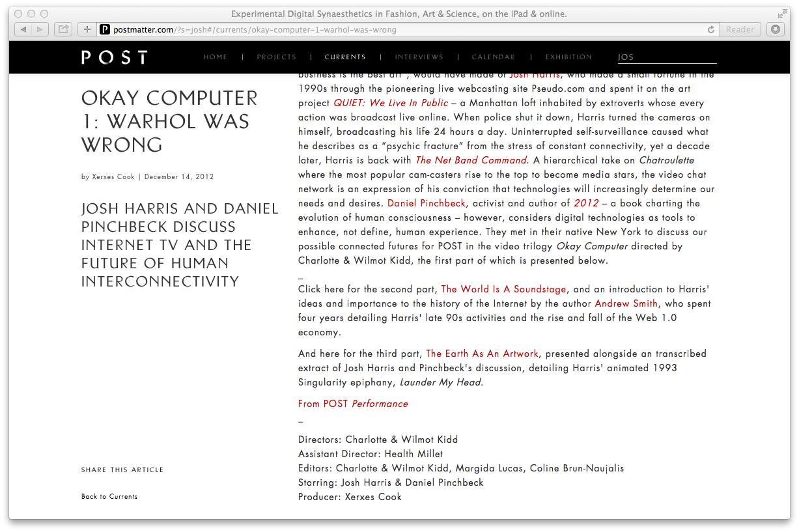This screenshot has height=532, width=799.
Task: Click the red Daniel Pinchbeck link in paragraph
Action: pos(427,203)
